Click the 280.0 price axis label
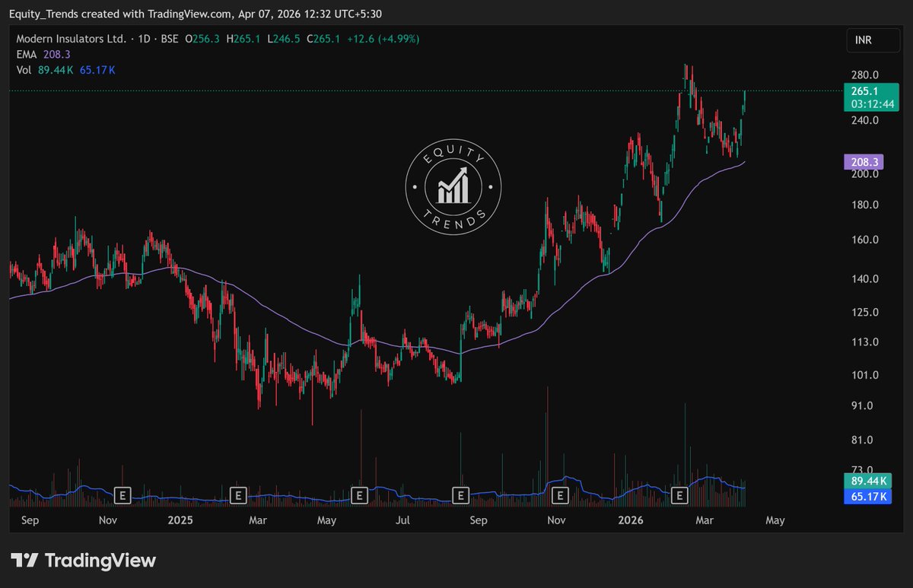The height and width of the screenshot is (588, 913). (865, 75)
